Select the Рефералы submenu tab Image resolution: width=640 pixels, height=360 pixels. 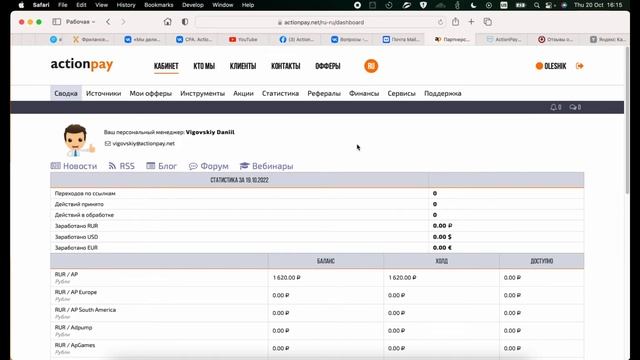tap(324, 93)
